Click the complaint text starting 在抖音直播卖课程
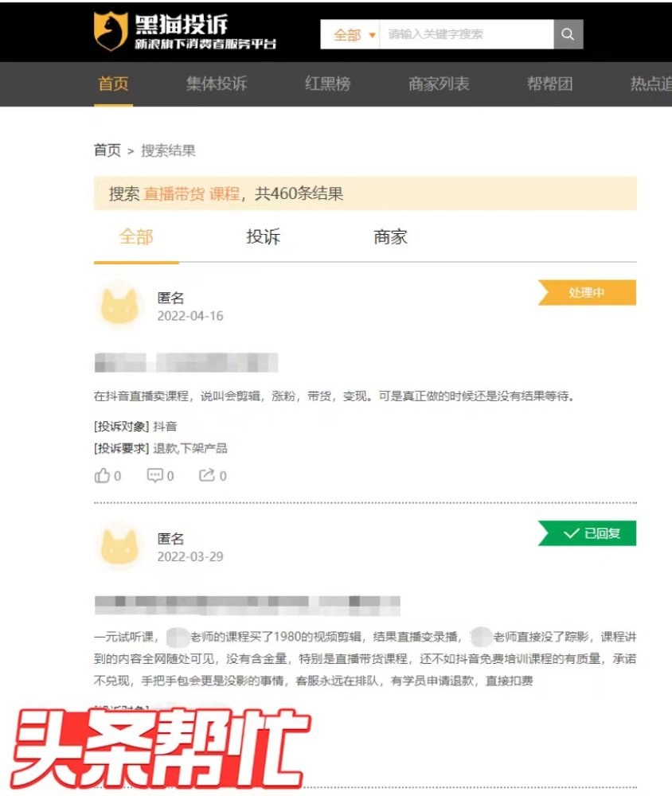The width and height of the screenshot is (672, 796). [x=334, y=396]
